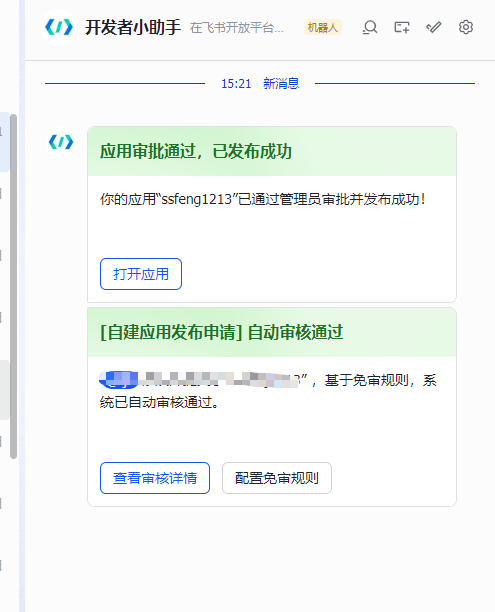Click the 打开应用 button

[x=141, y=274]
